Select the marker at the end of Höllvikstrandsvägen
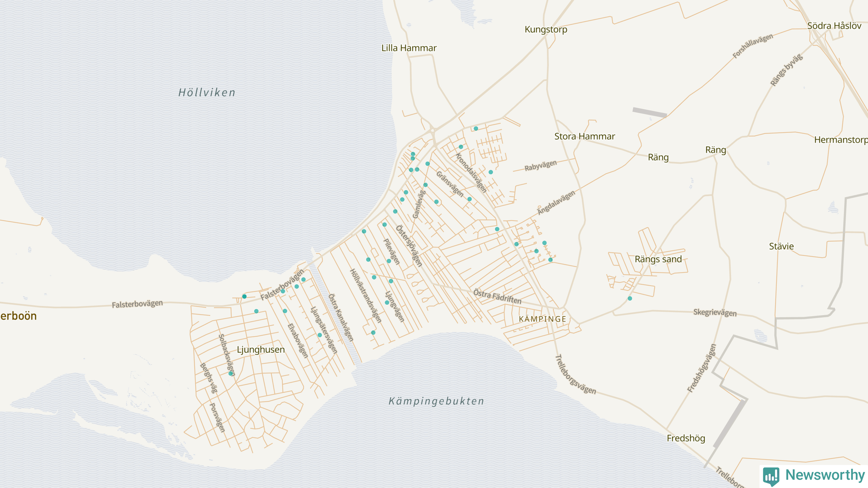The image size is (868, 488). pos(373,333)
